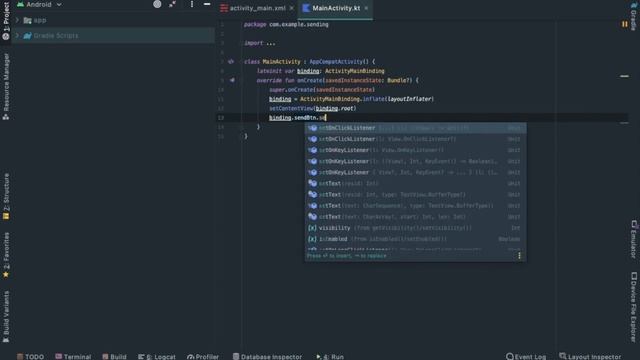The width and height of the screenshot is (640, 360).
Task: Click 'package com.example.sending' code line
Action: point(286,24)
